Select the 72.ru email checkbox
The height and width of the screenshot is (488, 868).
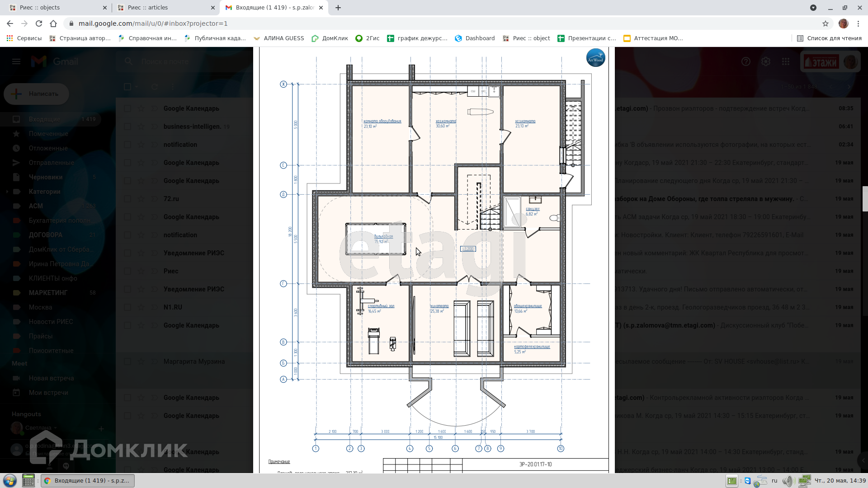coord(127,199)
